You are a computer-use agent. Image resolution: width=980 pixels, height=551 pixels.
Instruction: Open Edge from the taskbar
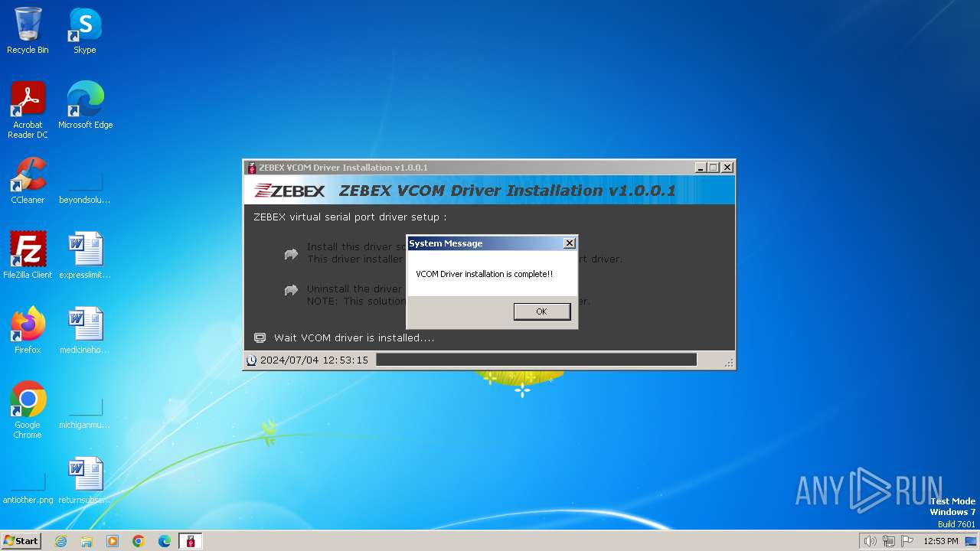click(165, 541)
